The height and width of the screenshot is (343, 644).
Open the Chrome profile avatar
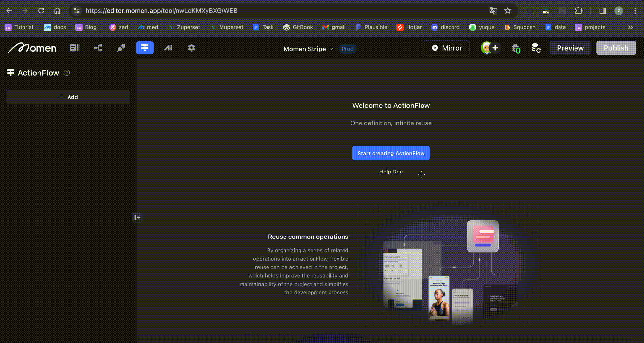click(x=619, y=11)
